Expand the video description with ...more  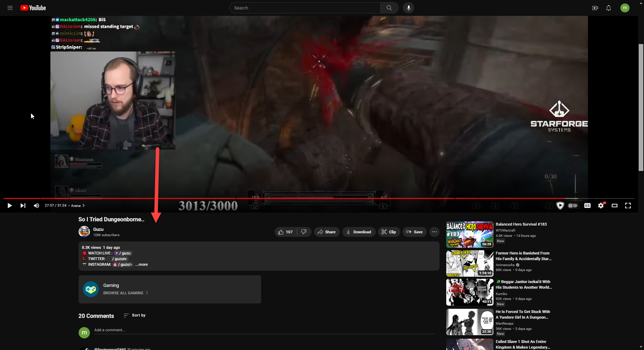142,264
